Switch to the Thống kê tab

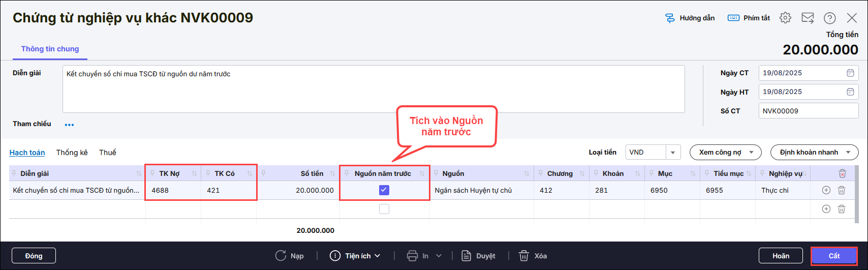(x=72, y=153)
